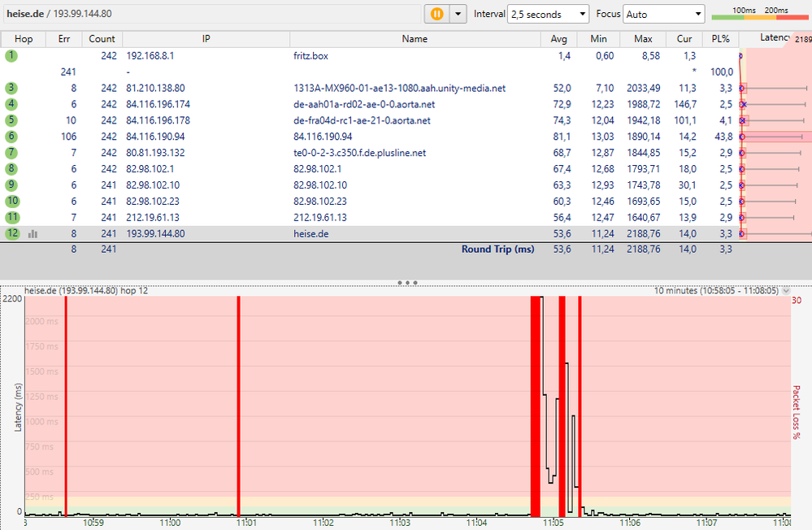
Task: Click the 10 minutes time range label
Action: [x=716, y=291]
